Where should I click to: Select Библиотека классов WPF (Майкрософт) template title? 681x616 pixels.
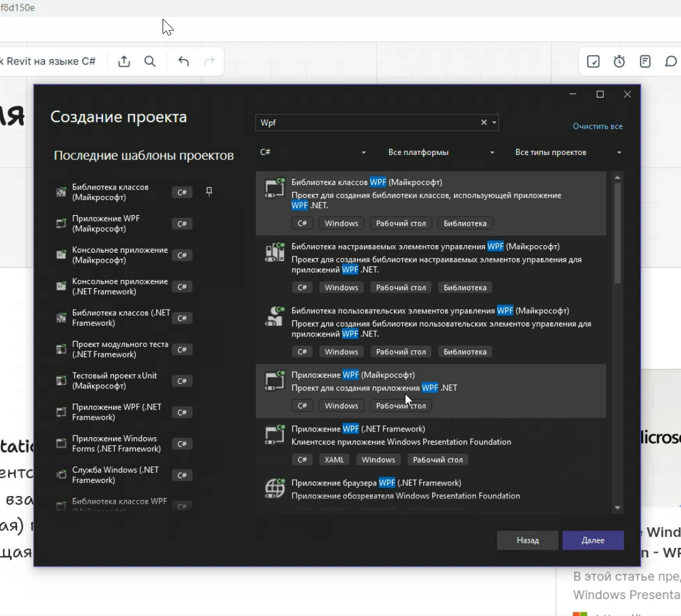[366, 182]
